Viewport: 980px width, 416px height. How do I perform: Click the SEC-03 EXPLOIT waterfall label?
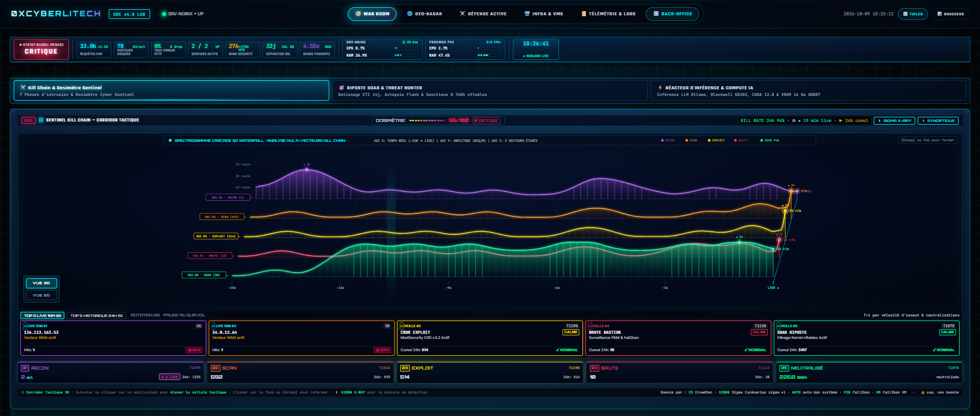pyautogui.click(x=216, y=236)
